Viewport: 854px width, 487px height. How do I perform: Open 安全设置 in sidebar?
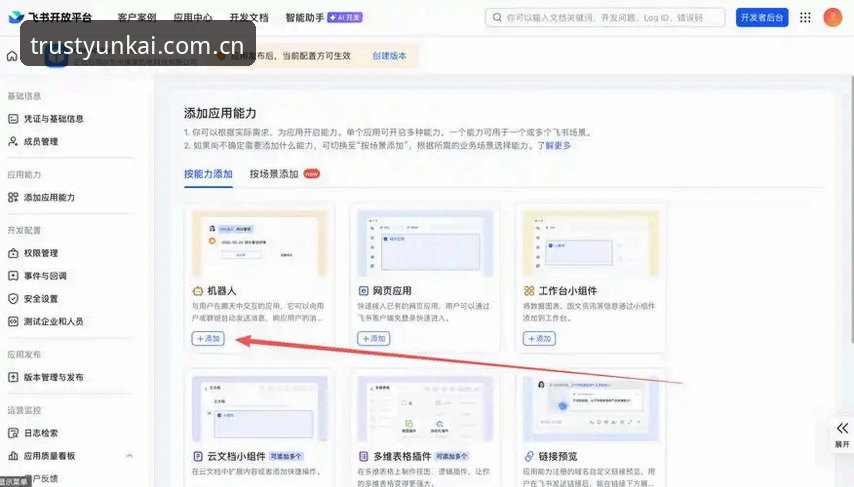coord(40,299)
